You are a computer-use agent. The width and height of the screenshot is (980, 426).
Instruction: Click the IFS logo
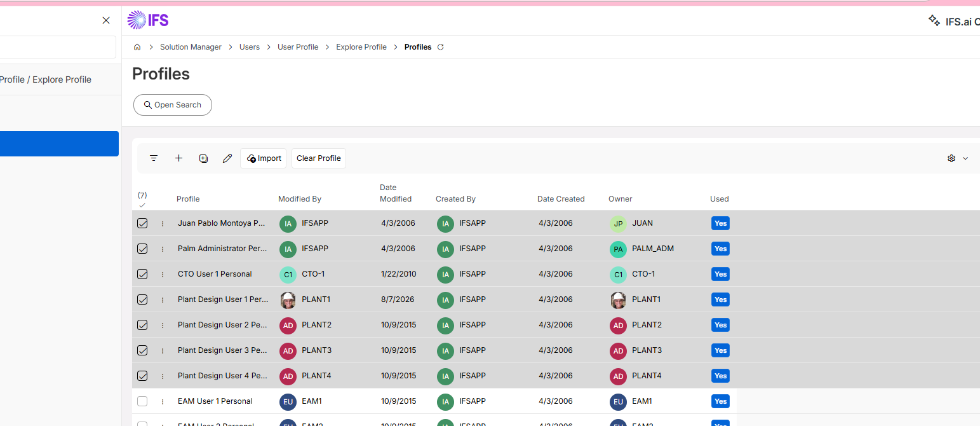(148, 20)
